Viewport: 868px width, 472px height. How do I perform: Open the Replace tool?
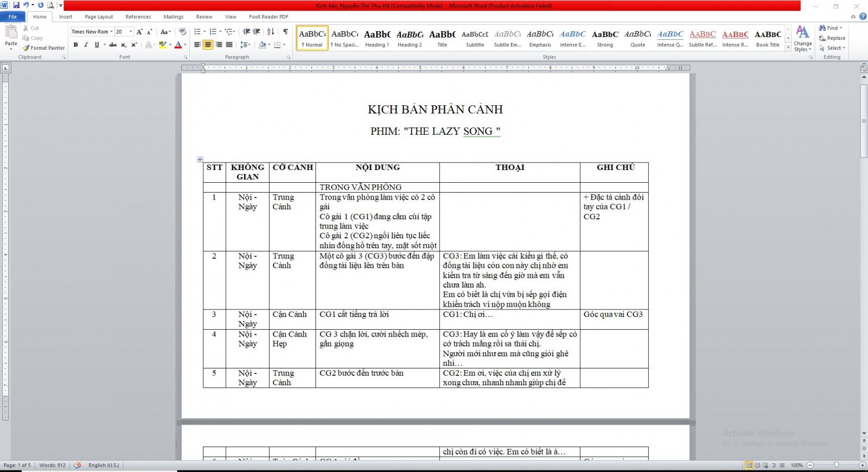(x=832, y=38)
